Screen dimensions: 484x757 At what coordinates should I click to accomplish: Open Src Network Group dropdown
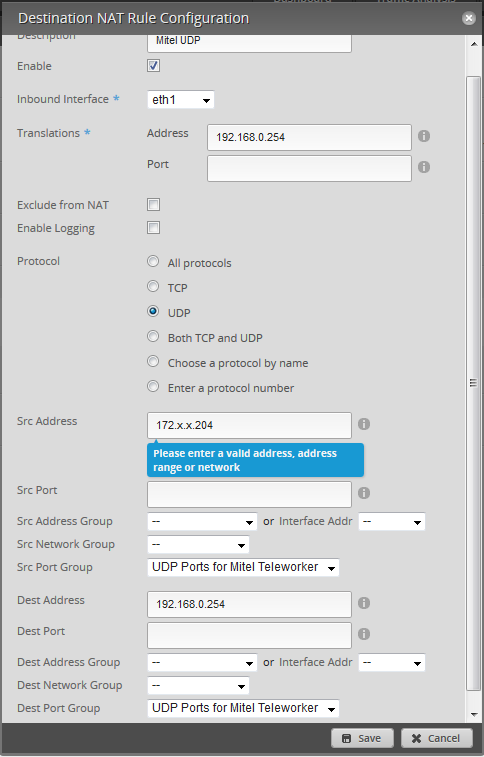(x=198, y=545)
